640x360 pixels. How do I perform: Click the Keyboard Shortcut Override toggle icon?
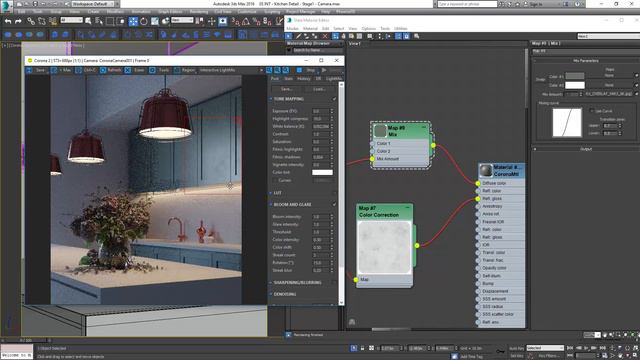(x=222, y=21)
